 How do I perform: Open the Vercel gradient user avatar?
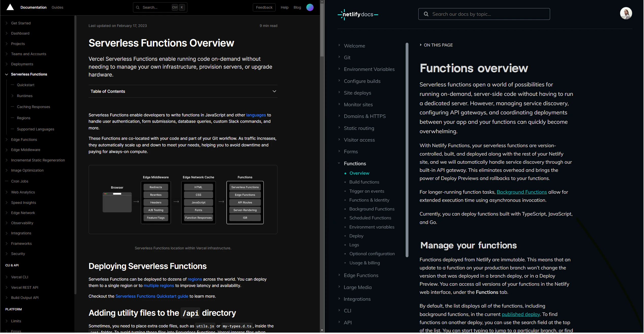(x=310, y=7)
